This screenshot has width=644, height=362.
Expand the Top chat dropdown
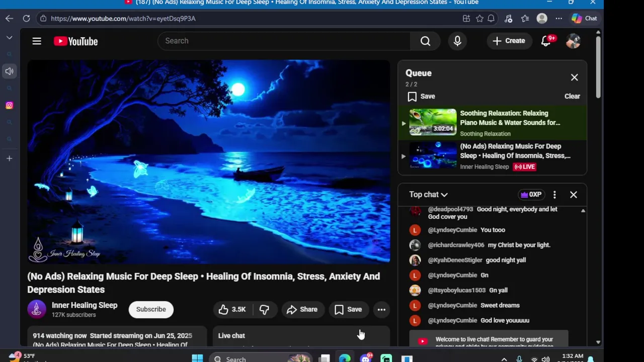428,195
